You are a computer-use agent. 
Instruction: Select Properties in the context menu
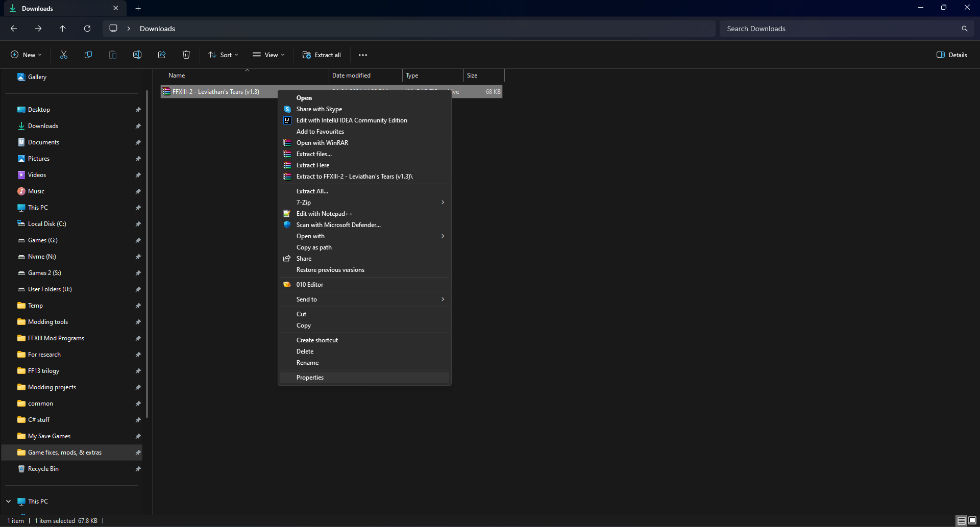tap(310, 378)
